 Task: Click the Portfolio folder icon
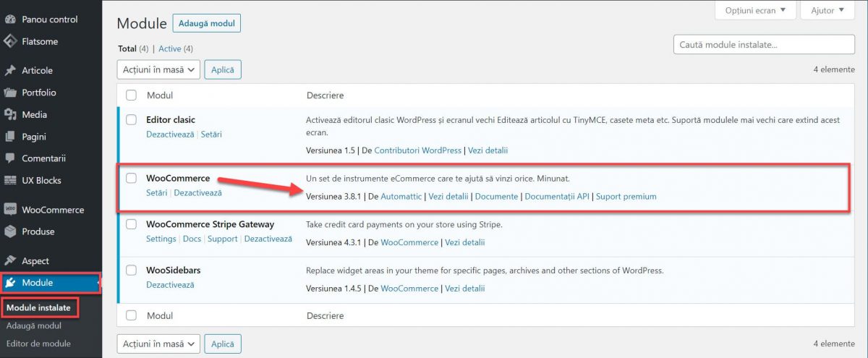coord(10,93)
